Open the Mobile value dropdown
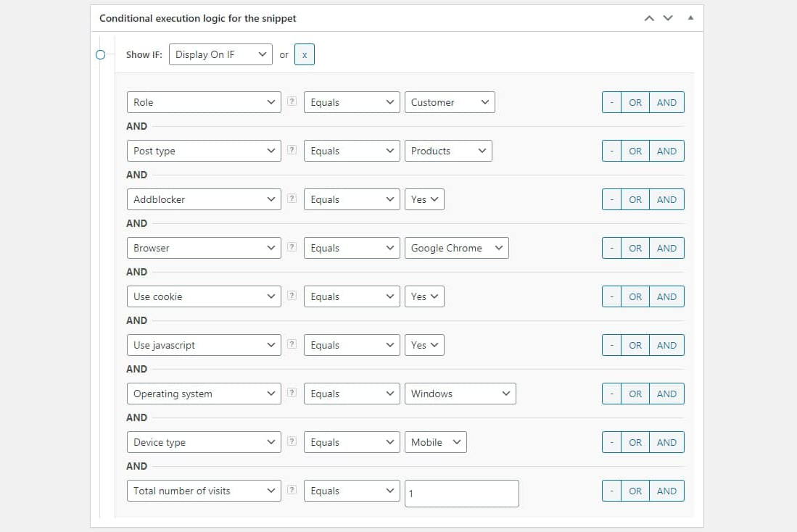This screenshot has height=532, width=797. (x=436, y=442)
